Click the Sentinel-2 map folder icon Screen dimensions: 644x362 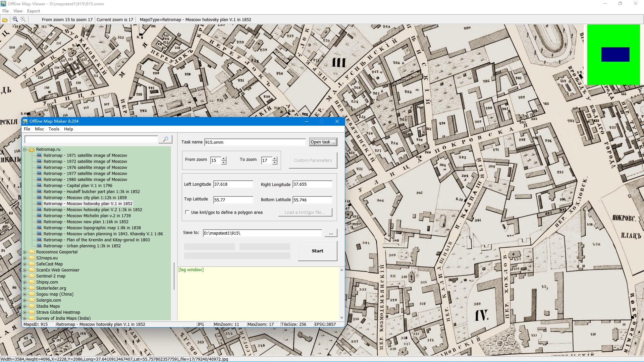(x=32, y=276)
